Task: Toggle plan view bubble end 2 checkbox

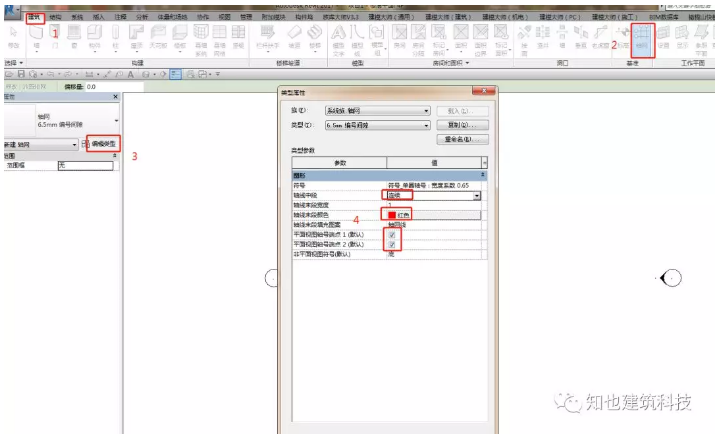Action: (392, 245)
